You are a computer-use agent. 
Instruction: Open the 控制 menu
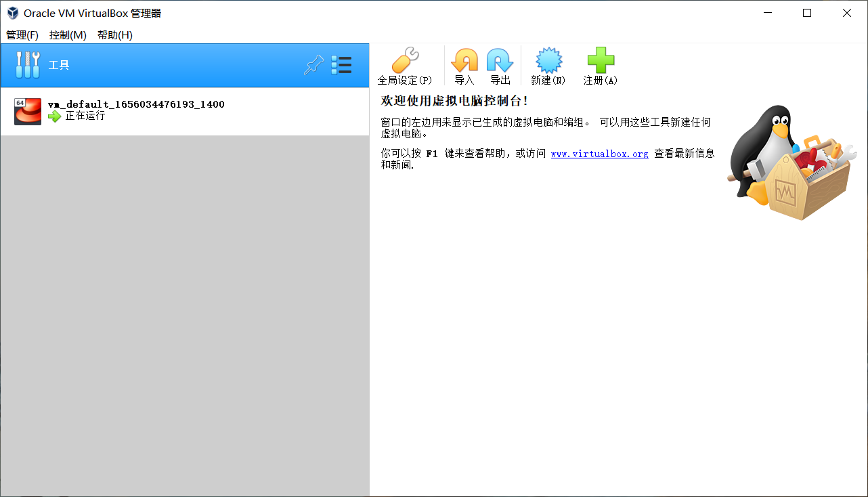(68, 35)
